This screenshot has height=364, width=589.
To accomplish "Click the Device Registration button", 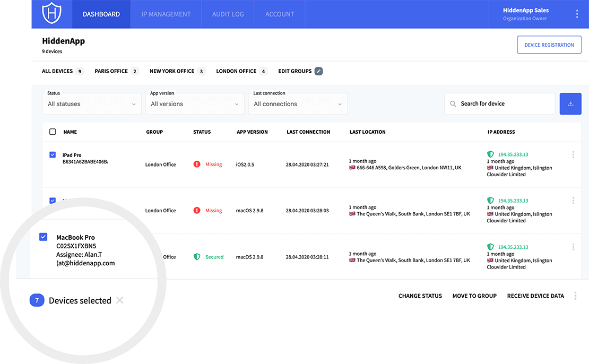I will 549,45.
